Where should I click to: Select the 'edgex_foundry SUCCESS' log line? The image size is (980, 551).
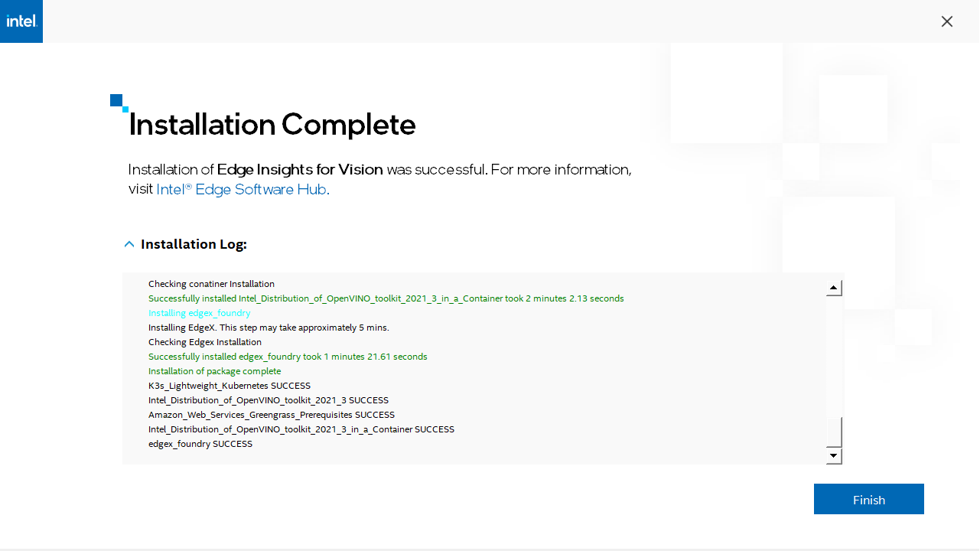click(200, 444)
